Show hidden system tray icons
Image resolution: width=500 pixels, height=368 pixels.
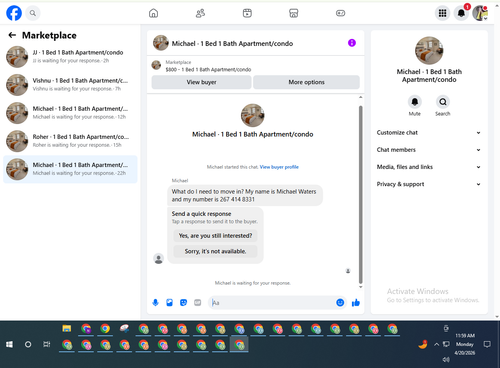pos(436,344)
